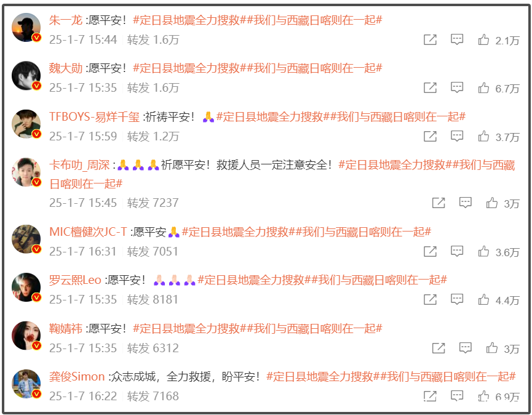Repost TFBOYS-易烊千玺's post via share icon
The image size is (532, 415).
pyautogui.click(x=431, y=136)
